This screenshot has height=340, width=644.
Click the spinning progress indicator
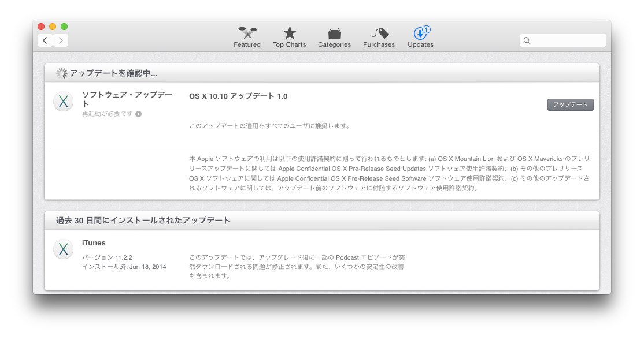point(62,73)
